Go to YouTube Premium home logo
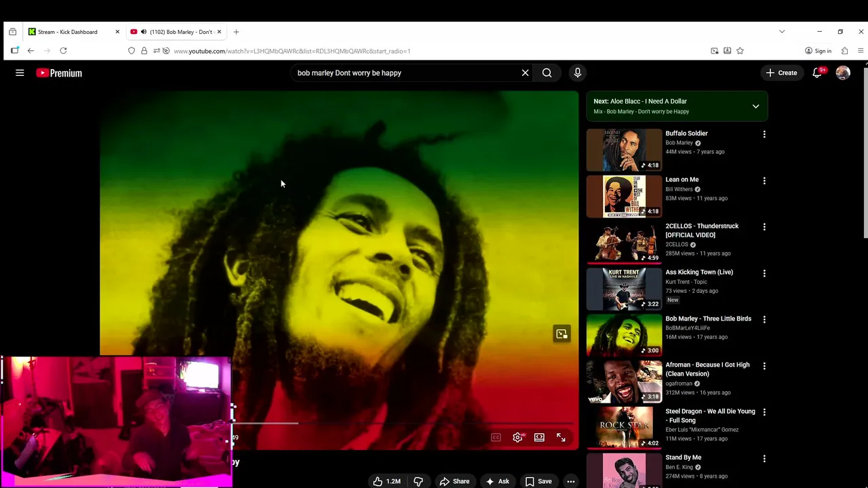The height and width of the screenshot is (488, 868). point(59,73)
